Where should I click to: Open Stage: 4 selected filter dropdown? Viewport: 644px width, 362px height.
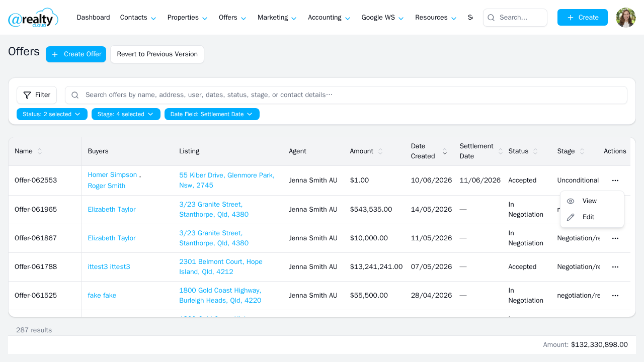tap(126, 114)
